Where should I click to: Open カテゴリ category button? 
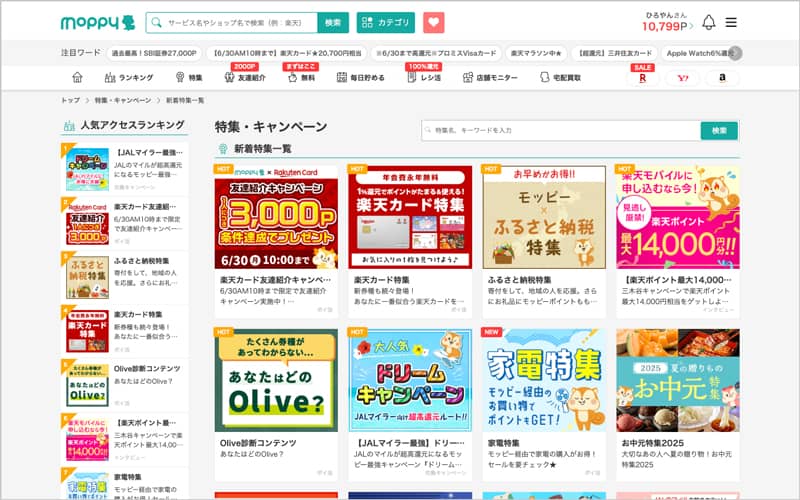(x=386, y=22)
